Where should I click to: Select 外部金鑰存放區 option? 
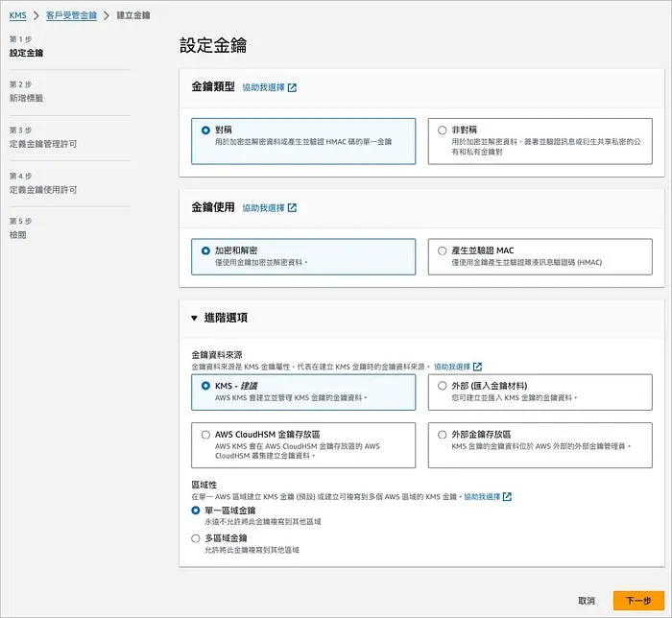point(540,445)
